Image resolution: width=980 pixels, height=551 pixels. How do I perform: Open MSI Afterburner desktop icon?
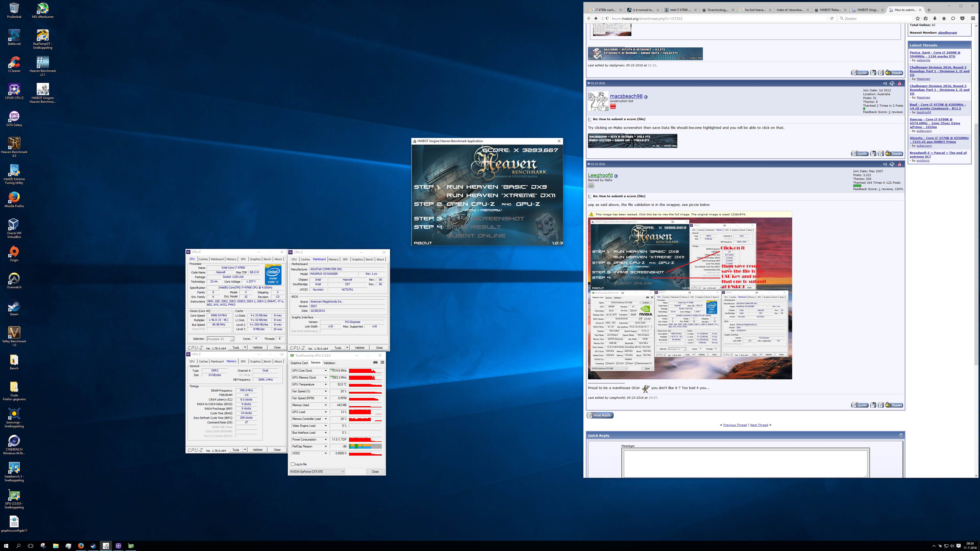43,11
